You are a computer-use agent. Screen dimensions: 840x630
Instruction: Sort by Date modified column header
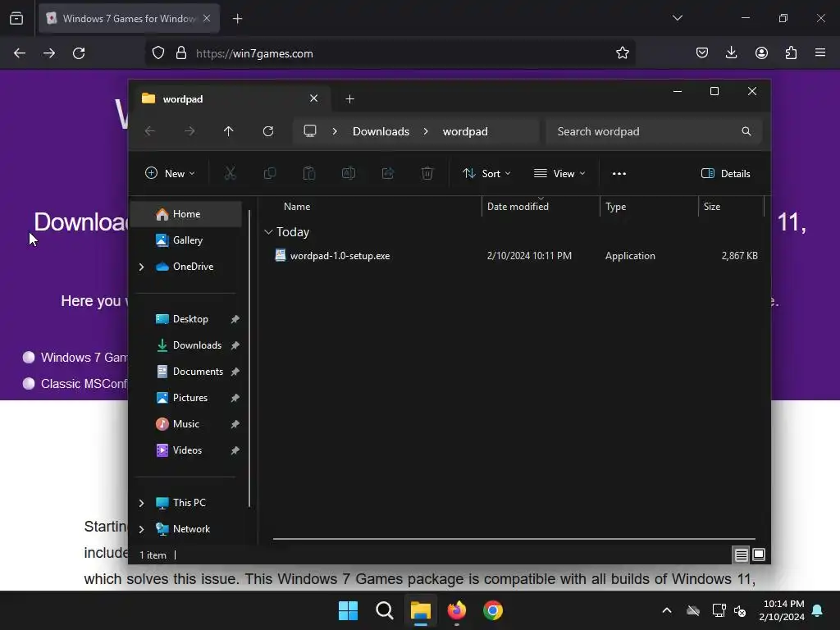click(x=541, y=206)
